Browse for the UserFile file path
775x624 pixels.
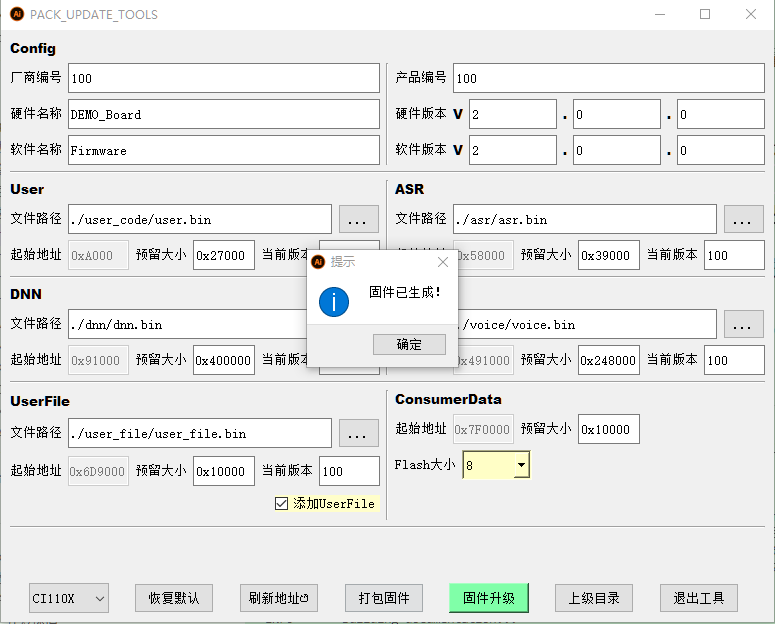pos(359,433)
